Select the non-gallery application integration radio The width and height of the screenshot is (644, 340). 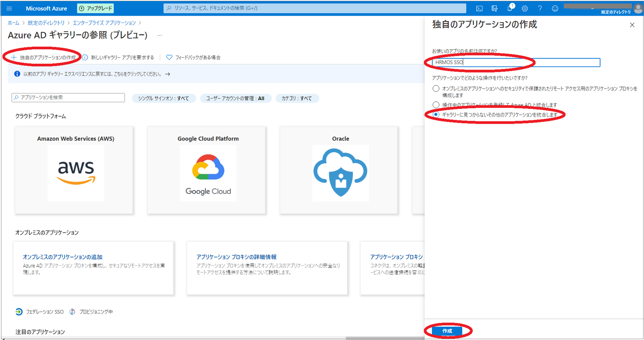[436, 115]
